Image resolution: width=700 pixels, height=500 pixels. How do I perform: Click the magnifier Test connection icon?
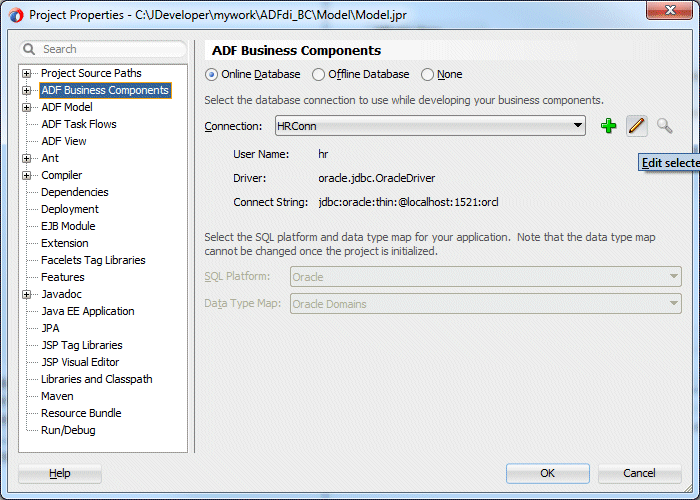(664, 126)
